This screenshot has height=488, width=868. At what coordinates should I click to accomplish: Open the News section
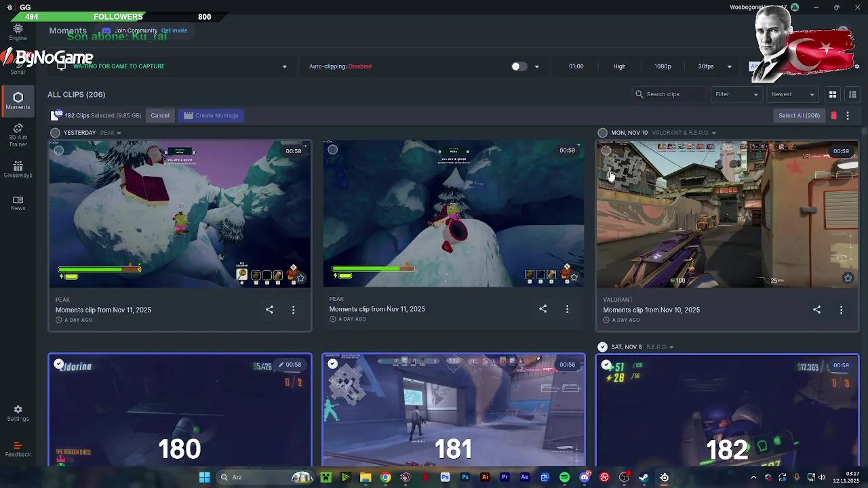pos(18,203)
